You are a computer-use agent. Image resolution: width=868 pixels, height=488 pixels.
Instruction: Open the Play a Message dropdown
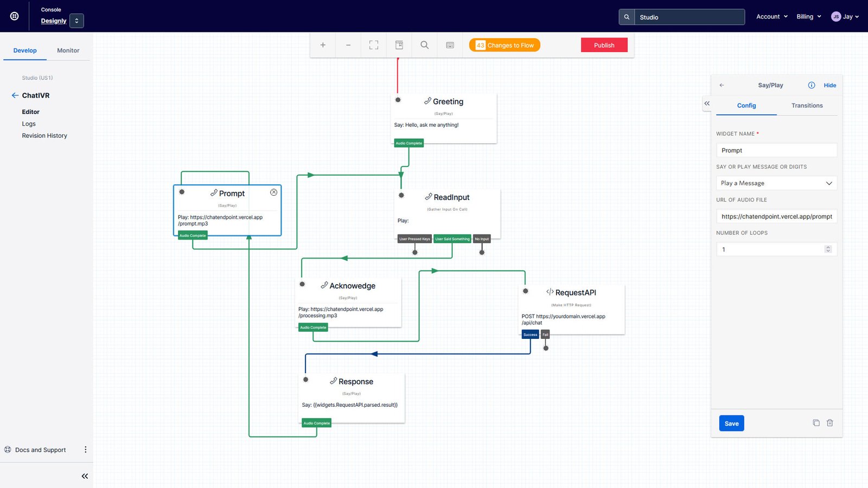776,183
